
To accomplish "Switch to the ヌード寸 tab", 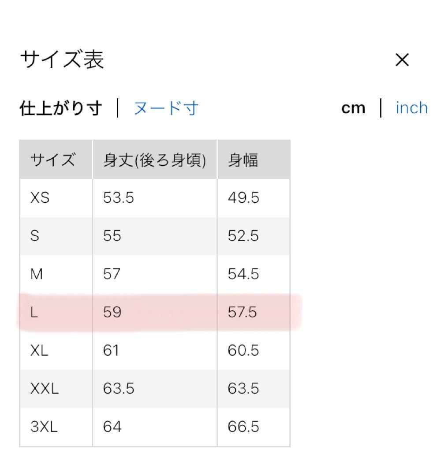I will coord(166,108).
